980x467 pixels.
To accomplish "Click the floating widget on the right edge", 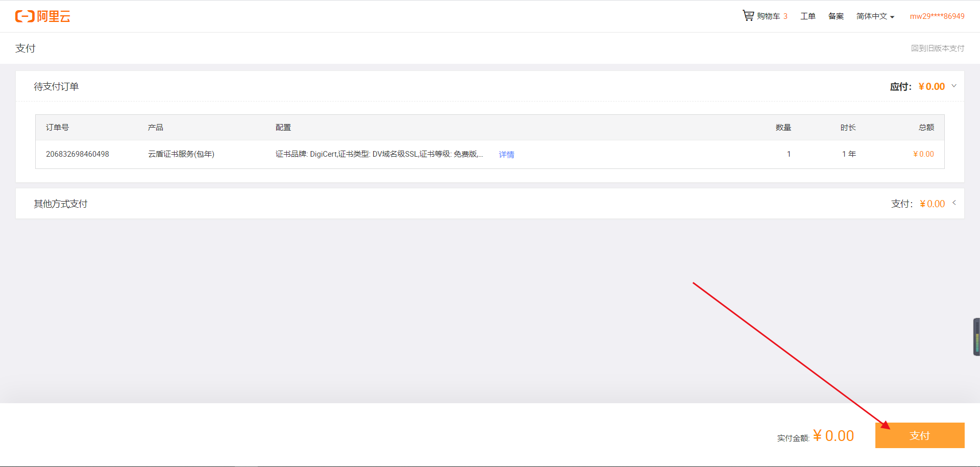I will (x=976, y=337).
